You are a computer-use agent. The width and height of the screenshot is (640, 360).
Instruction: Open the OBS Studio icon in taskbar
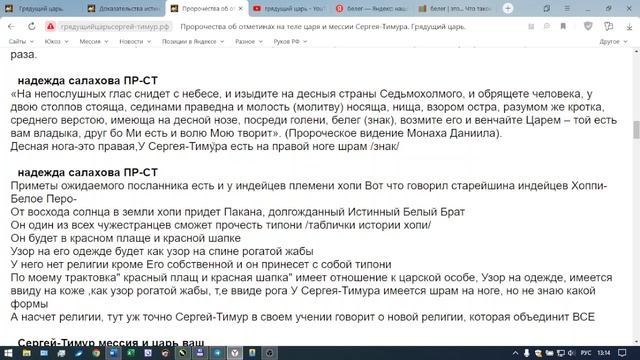click(x=269, y=353)
